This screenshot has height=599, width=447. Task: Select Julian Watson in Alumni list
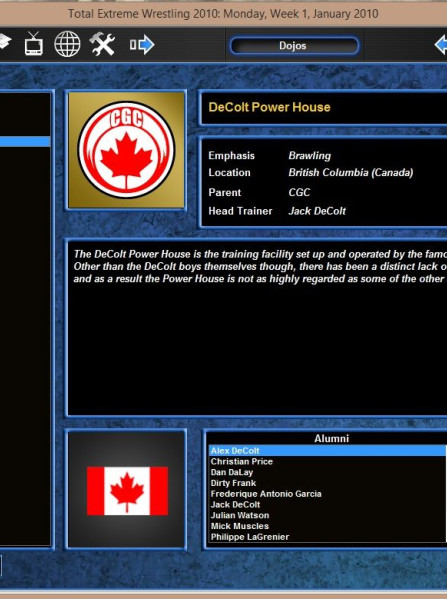[327, 515]
